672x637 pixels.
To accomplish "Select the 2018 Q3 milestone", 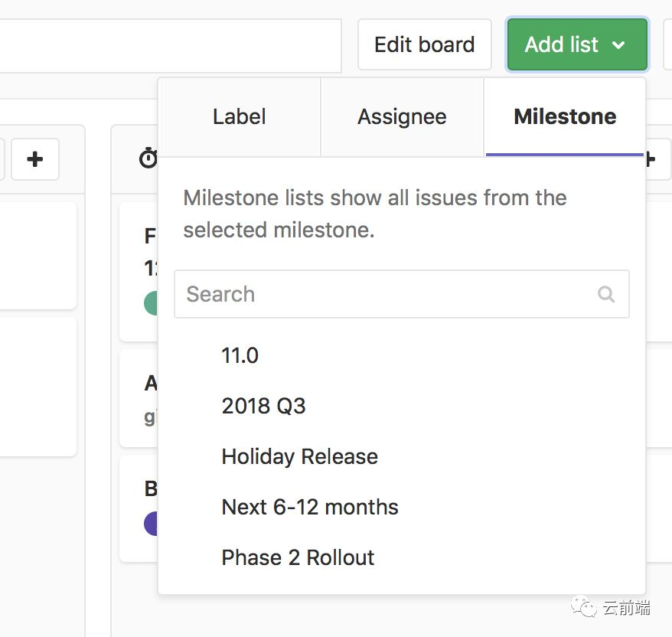I will [x=263, y=406].
